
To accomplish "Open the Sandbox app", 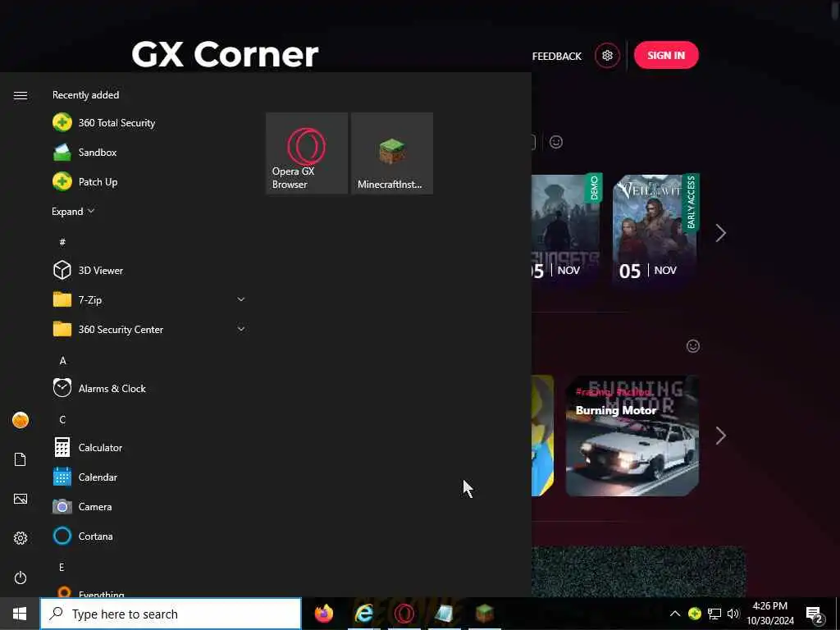I will tap(149, 152).
